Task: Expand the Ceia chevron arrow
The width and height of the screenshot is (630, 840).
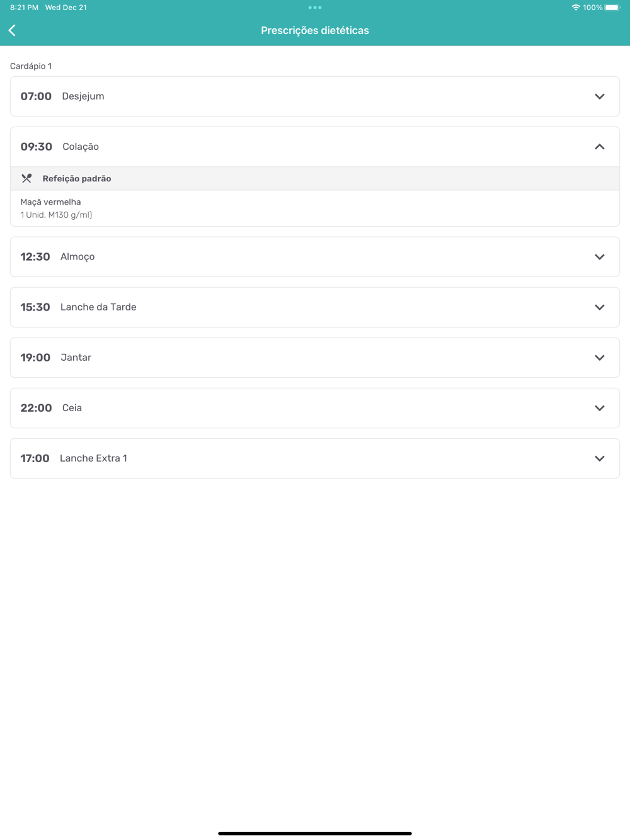Action: coord(599,408)
